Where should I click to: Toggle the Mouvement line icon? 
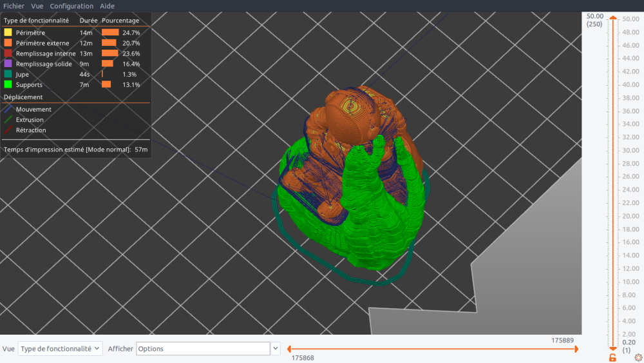click(x=8, y=109)
